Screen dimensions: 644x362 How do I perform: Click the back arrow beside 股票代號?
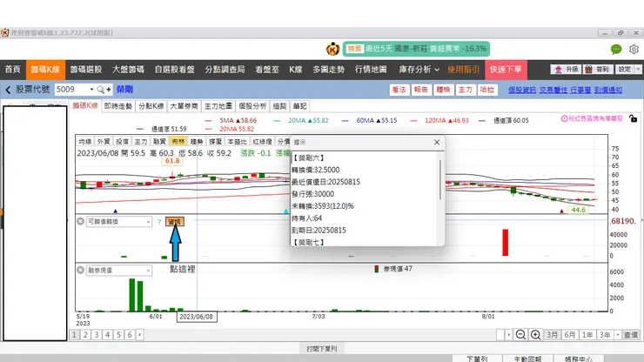[x=8, y=90]
